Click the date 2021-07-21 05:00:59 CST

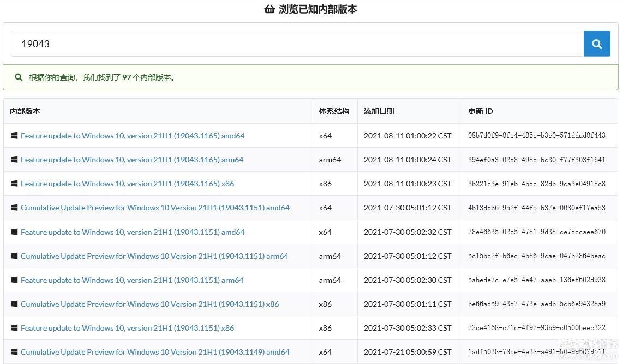(x=408, y=352)
